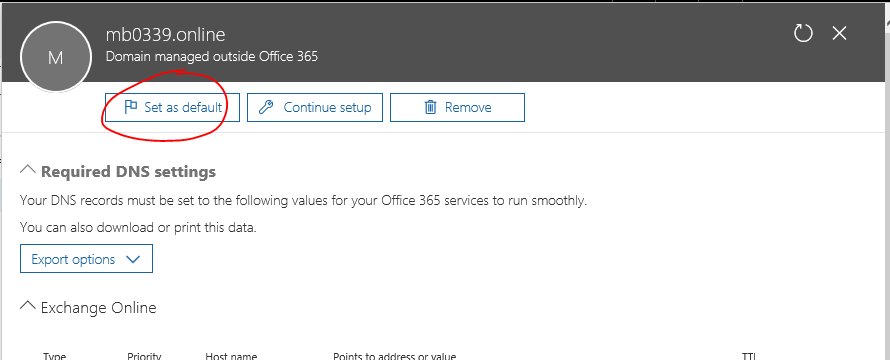Click 'Domain managed outside Office 365' text

[x=212, y=57]
